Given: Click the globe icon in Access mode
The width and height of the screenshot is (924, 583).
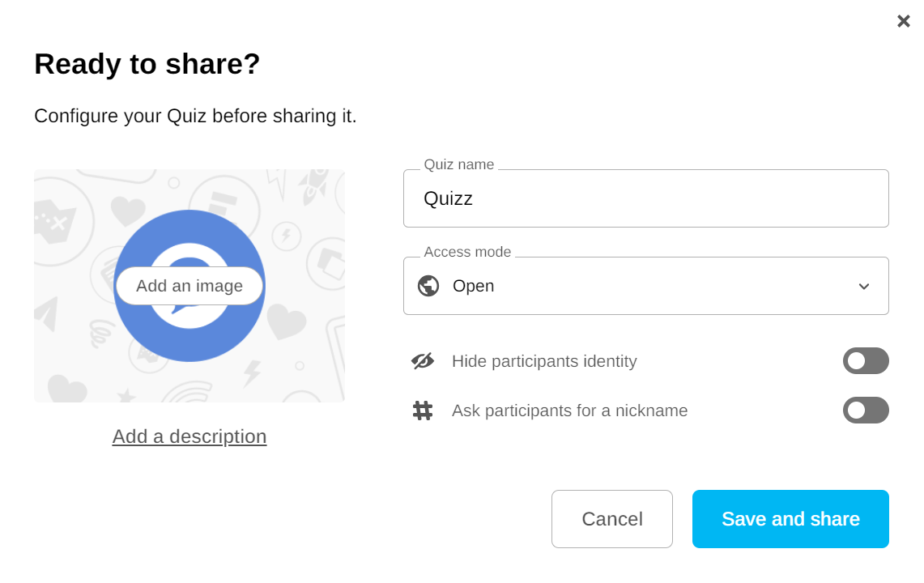Looking at the screenshot, I should pyautogui.click(x=428, y=286).
